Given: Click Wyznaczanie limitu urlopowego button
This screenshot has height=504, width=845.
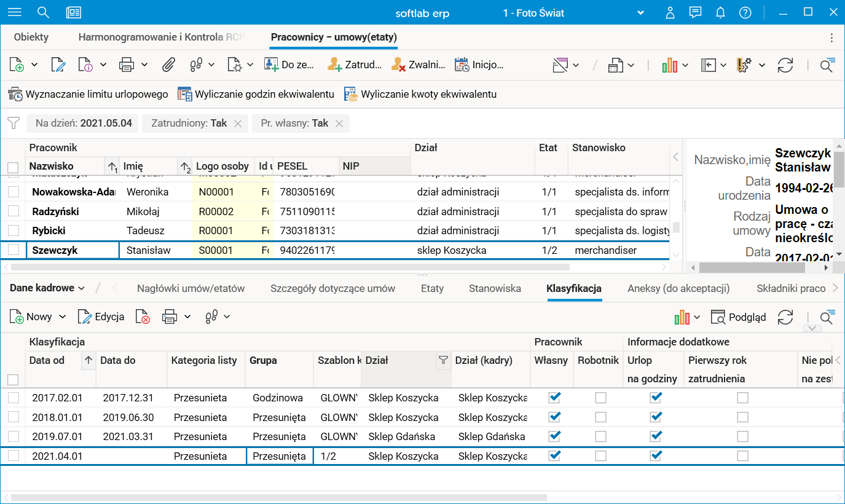Looking at the screenshot, I should 88,94.
